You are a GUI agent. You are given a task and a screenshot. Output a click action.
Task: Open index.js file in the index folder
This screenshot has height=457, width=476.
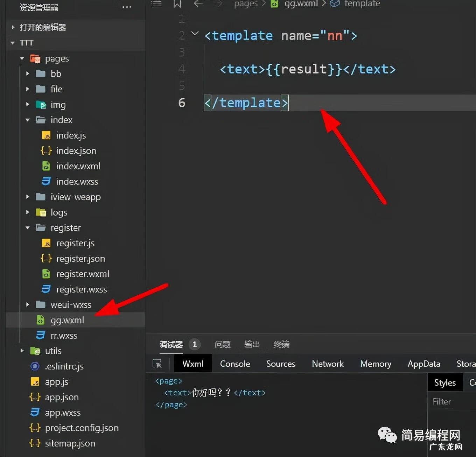tap(71, 135)
